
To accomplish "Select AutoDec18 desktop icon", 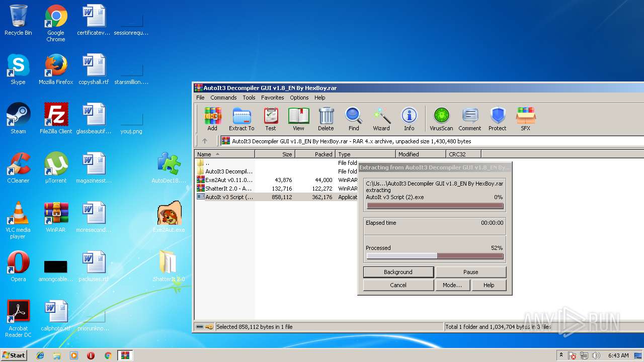I will pos(169,168).
